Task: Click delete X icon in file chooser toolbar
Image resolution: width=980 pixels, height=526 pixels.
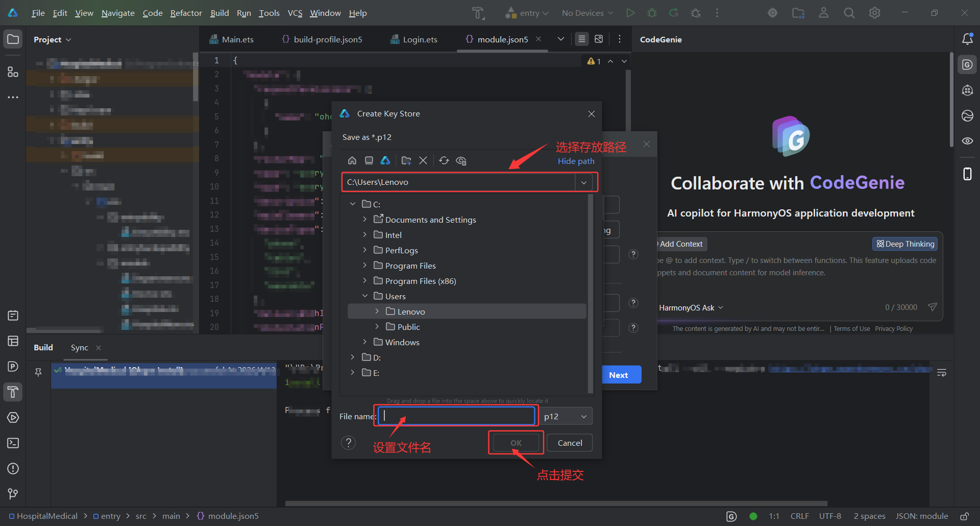Action: click(423, 160)
